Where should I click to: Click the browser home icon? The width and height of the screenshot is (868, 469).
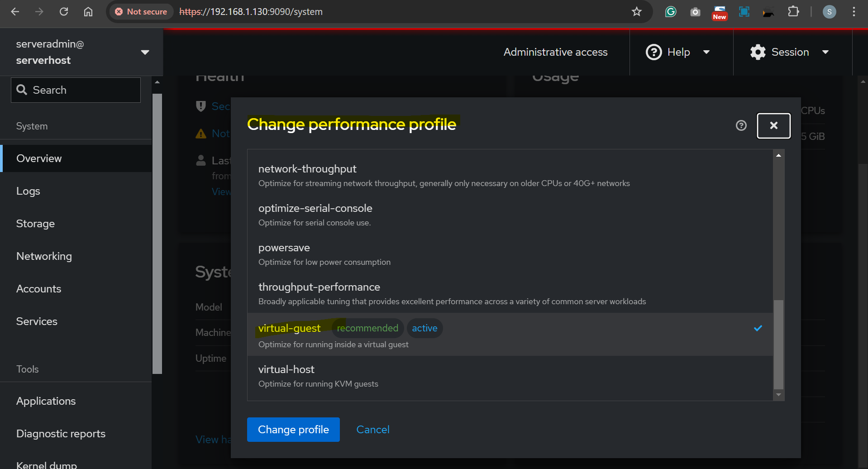[88, 12]
